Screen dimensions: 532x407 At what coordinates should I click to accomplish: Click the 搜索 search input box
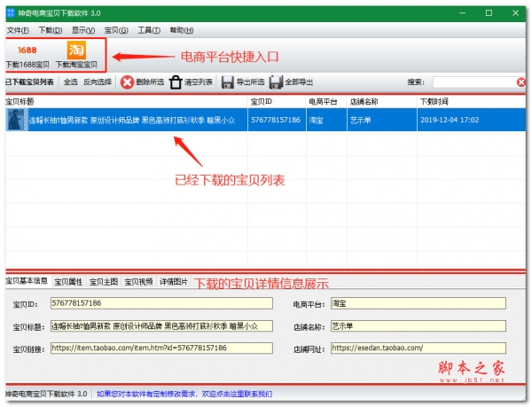tap(474, 82)
